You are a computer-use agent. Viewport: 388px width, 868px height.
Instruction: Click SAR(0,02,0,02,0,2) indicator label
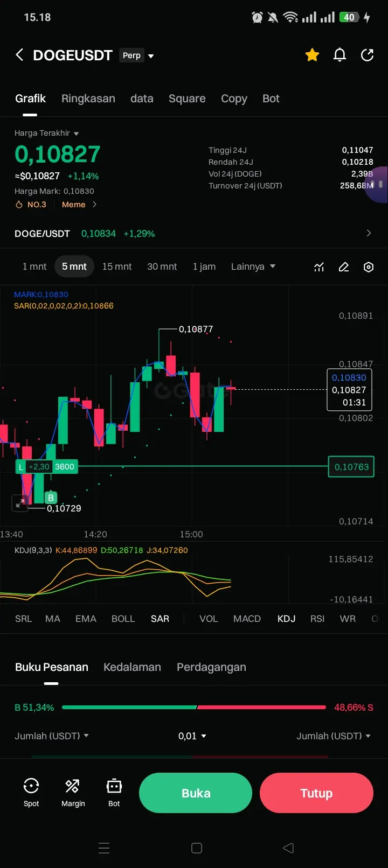click(x=64, y=306)
